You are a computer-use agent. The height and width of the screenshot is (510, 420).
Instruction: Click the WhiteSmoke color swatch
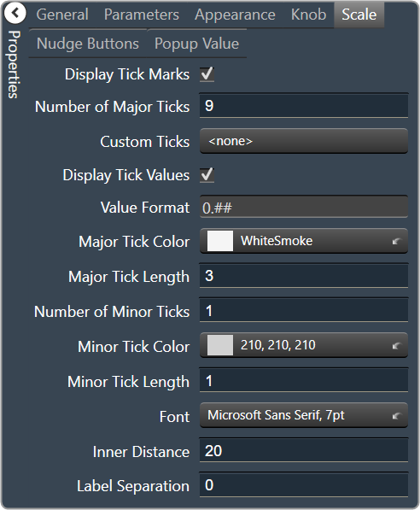220,241
